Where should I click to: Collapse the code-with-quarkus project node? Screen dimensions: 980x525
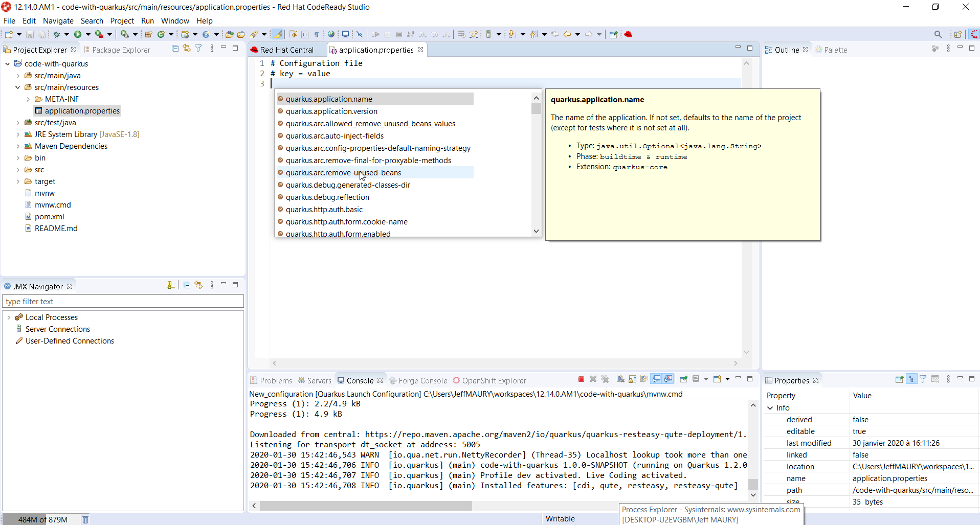(8, 64)
